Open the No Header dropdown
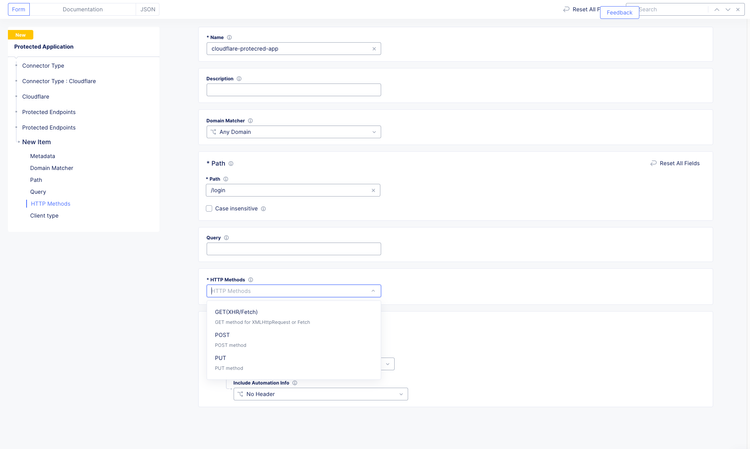The width and height of the screenshot is (750, 449). pos(320,394)
